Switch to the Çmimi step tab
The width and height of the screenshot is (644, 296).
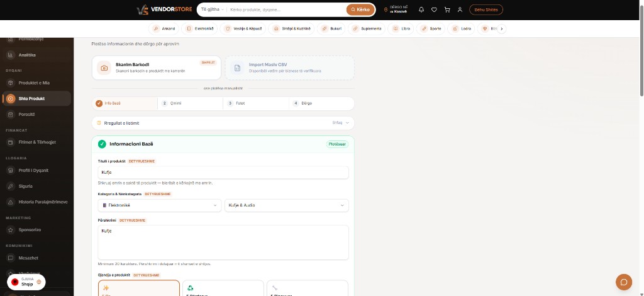click(x=190, y=103)
